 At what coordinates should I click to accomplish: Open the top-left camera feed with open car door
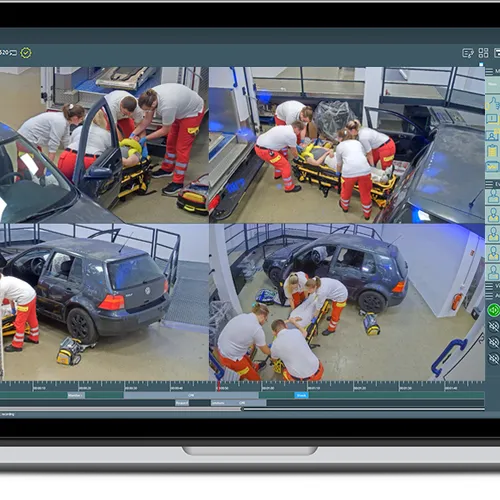[104, 145]
